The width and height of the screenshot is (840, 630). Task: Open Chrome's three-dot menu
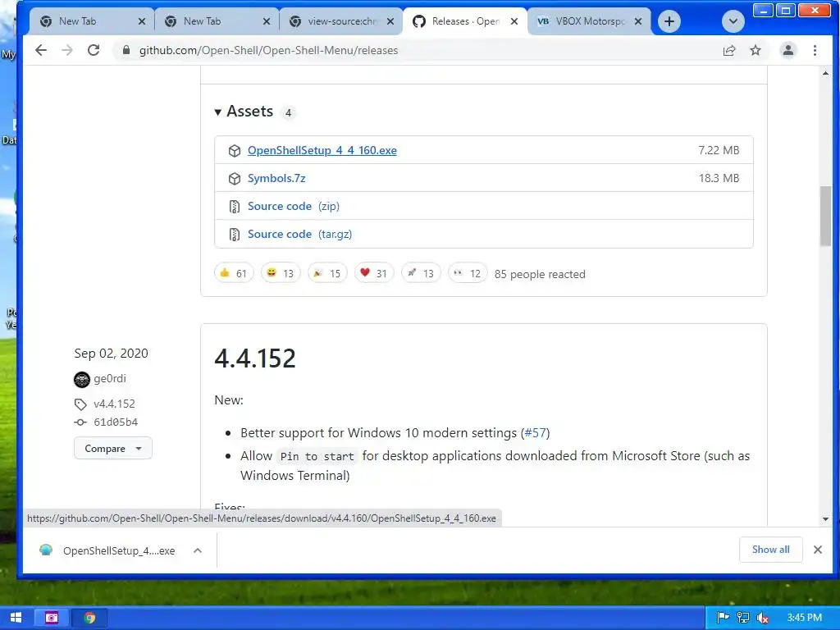815,50
